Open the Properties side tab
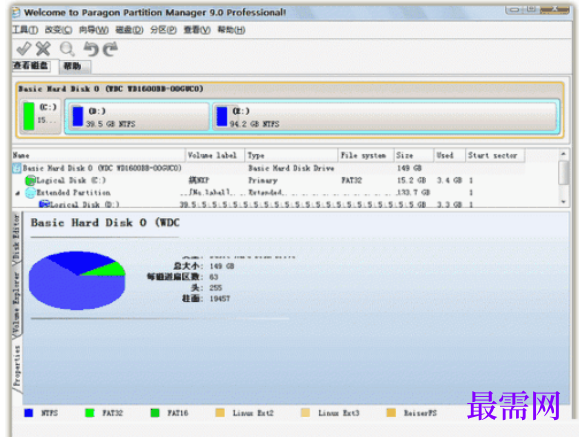This screenshot has width=579, height=437. pyautogui.click(x=17, y=366)
